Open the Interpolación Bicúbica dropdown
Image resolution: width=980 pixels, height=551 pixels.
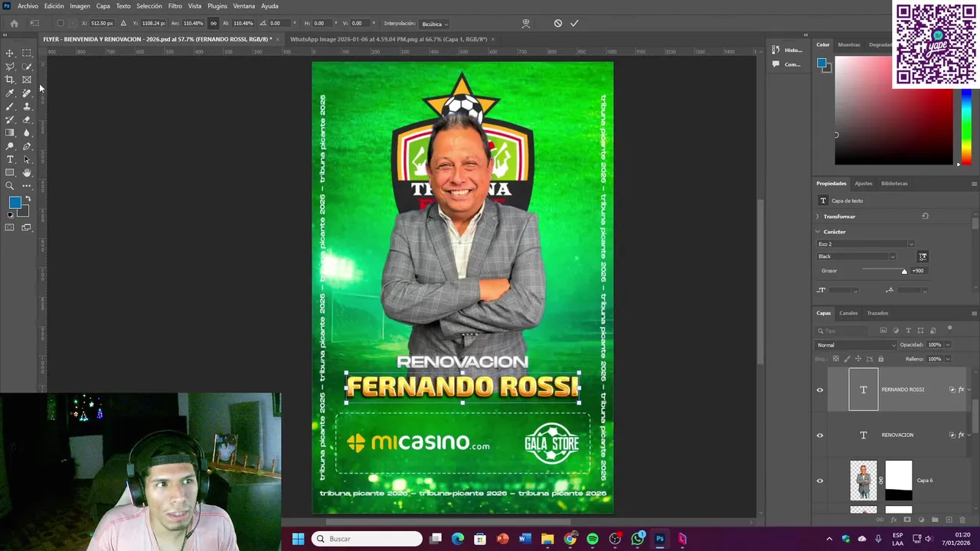[435, 24]
